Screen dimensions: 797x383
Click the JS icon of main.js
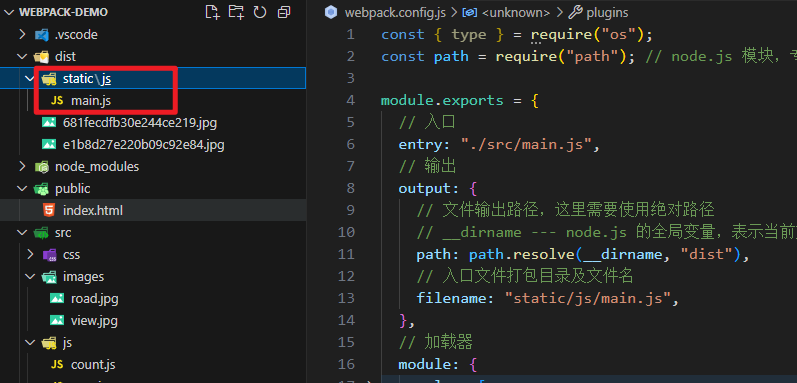tap(57, 101)
